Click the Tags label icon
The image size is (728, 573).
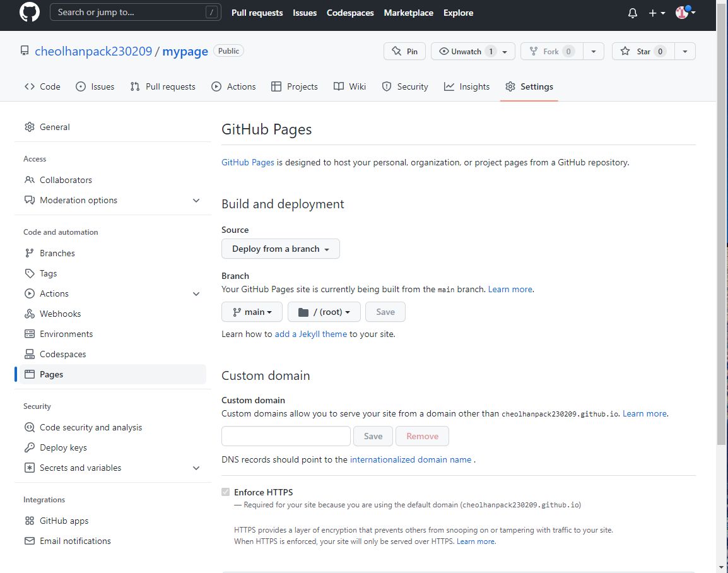[x=29, y=273]
